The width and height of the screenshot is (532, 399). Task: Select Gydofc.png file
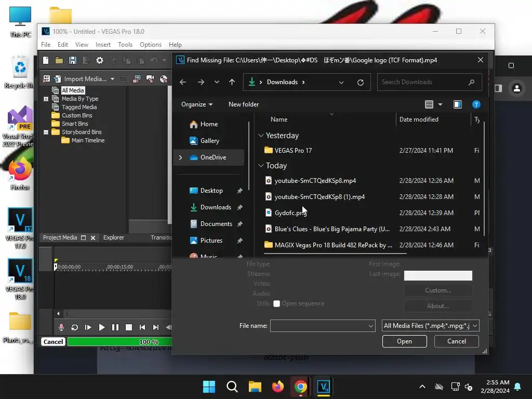[290, 212]
